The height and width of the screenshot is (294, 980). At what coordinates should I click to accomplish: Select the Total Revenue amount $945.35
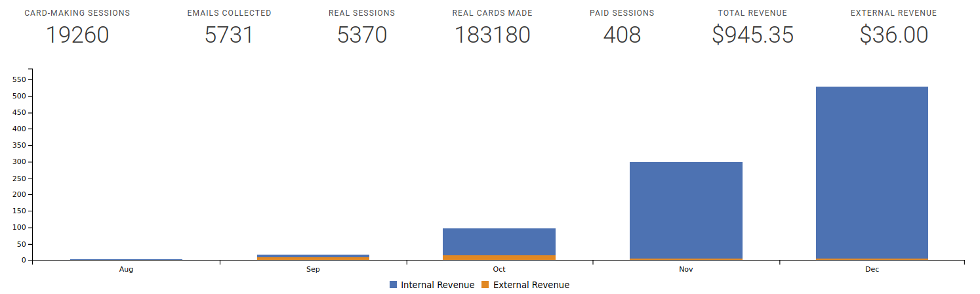[752, 35]
